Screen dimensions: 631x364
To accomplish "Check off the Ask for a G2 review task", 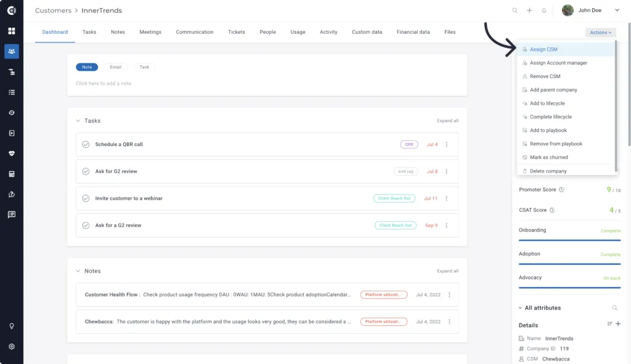I will [86, 225].
